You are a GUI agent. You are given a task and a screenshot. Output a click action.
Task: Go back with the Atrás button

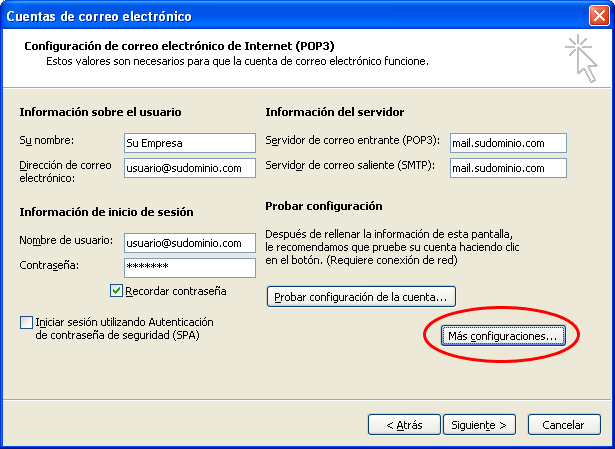(x=404, y=424)
